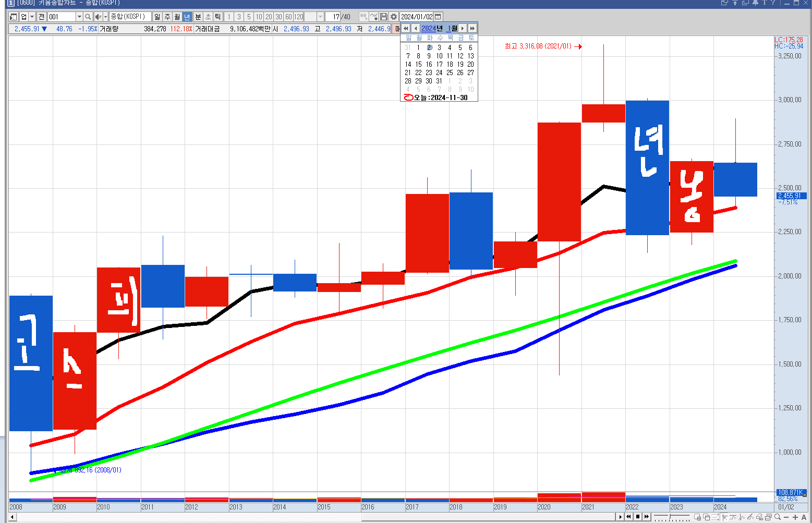Click the stop button in the bottom controls
The width and height of the screenshot is (812, 523).
click(638, 517)
